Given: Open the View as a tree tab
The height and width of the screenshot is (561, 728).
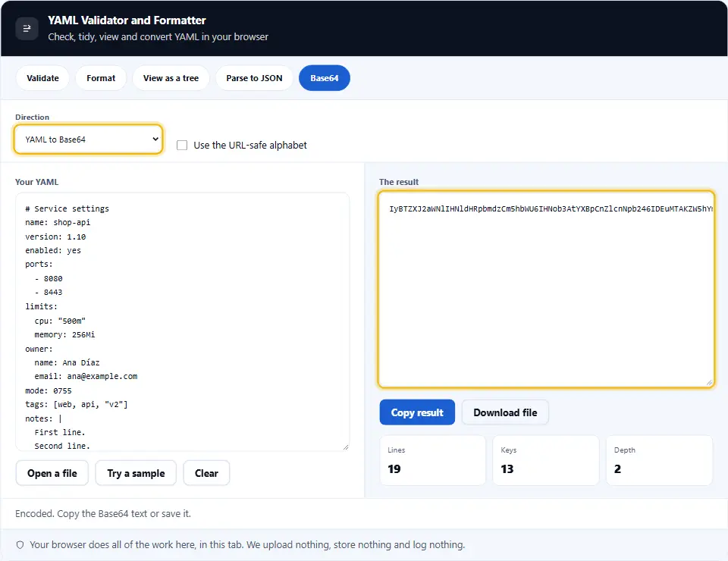Looking at the screenshot, I should coord(171,78).
